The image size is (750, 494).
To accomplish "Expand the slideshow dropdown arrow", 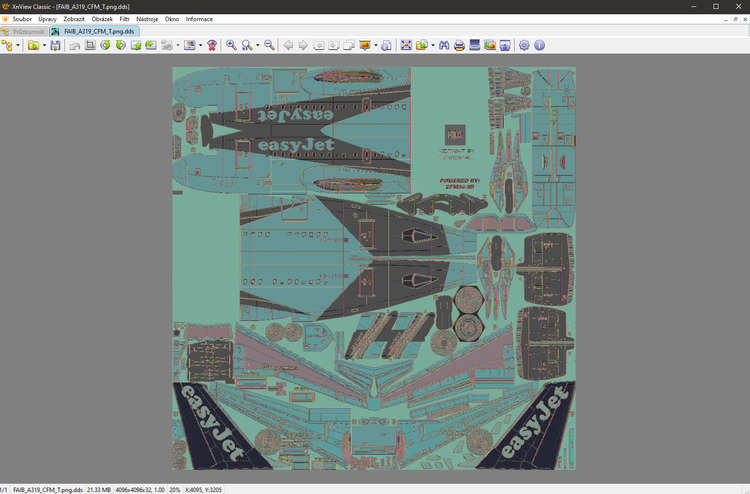I will (x=375, y=45).
